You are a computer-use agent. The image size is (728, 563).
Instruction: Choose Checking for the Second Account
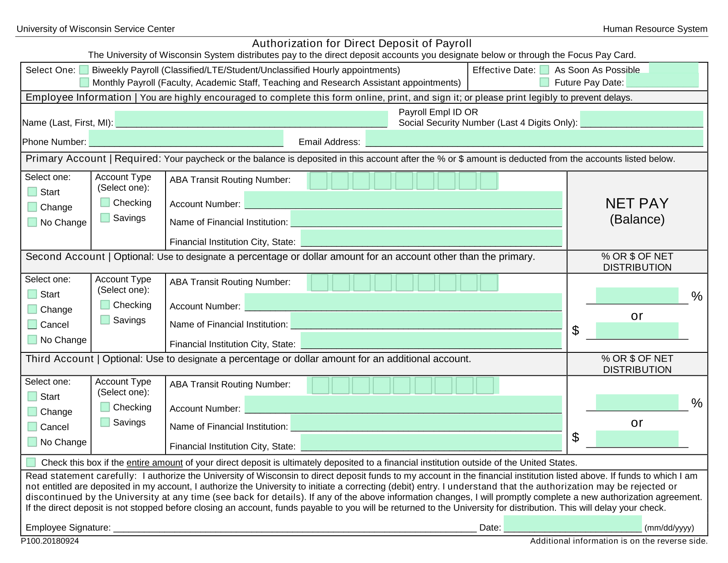[105, 305]
